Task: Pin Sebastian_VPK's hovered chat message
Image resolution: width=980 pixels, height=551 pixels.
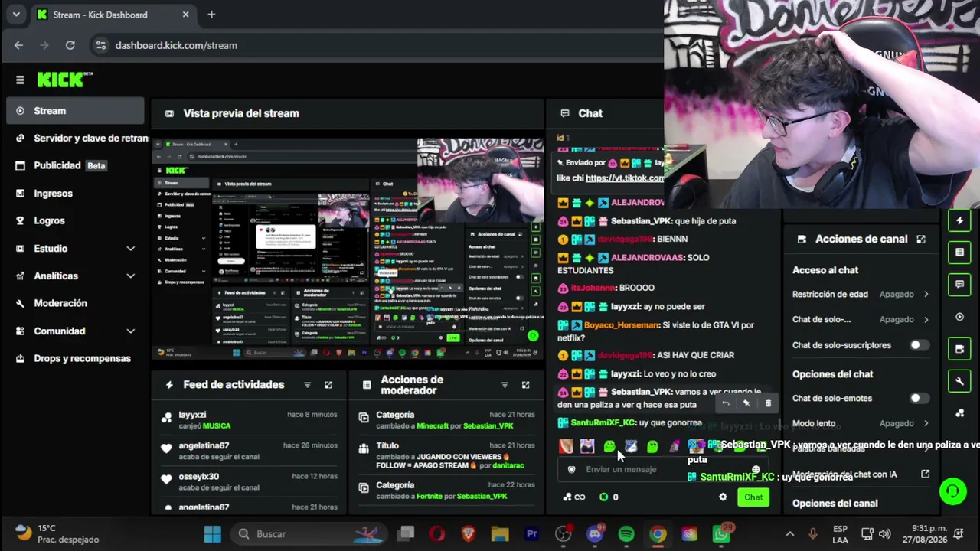Action: (x=746, y=403)
